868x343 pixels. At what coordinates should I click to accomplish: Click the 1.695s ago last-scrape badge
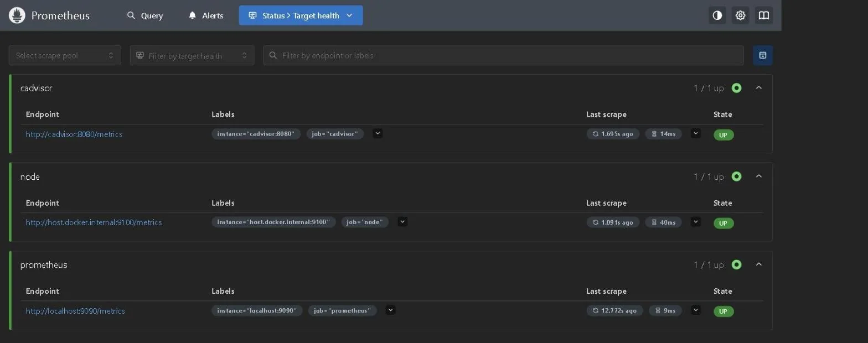(x=613, y=134)
